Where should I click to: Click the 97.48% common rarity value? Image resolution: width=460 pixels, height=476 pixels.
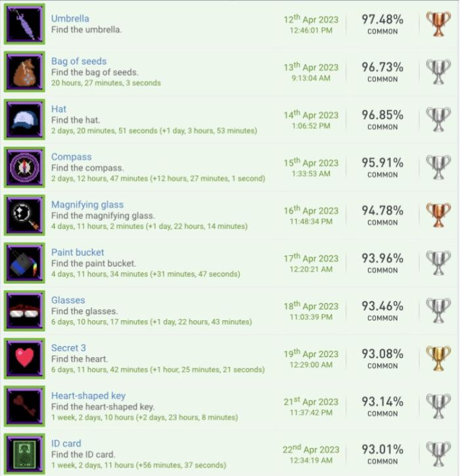[382, 20]
